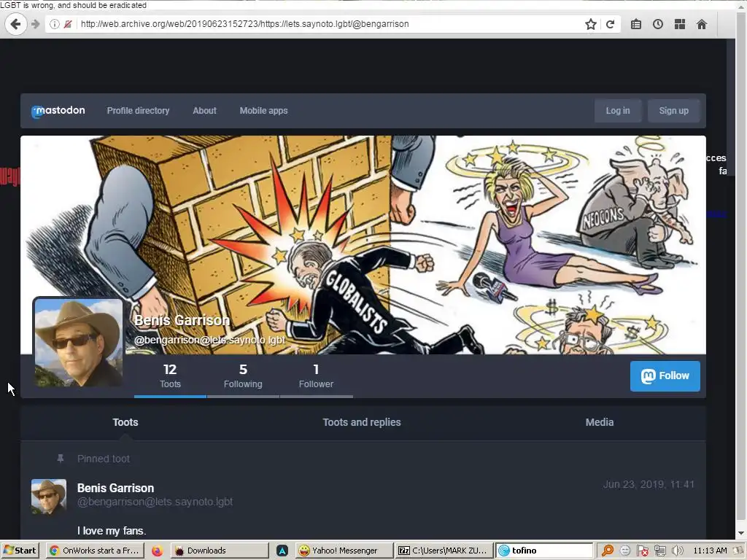The image size is (747, 560).
Task: Open the 11:13 AM taskbar clock
Action: (x=710, y=551)
